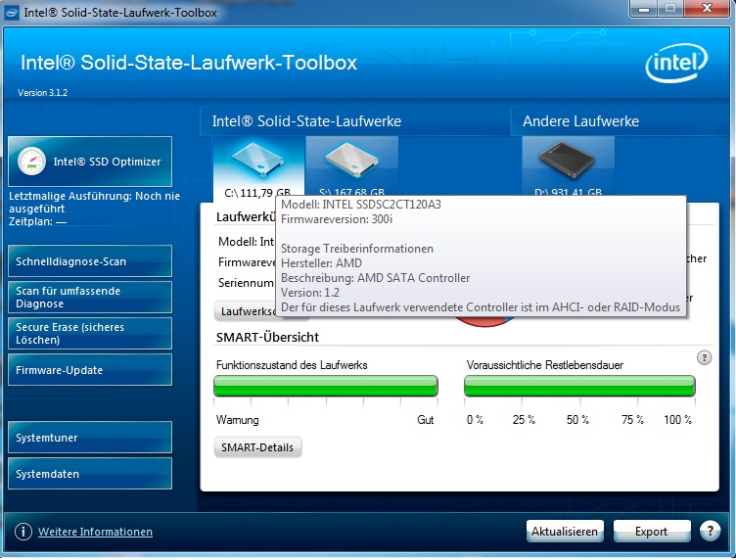Image resolution: width=736 pixels, height=560 pixels.
Task: Click the Warnung scale label
Action: click(x=238, y=420)
